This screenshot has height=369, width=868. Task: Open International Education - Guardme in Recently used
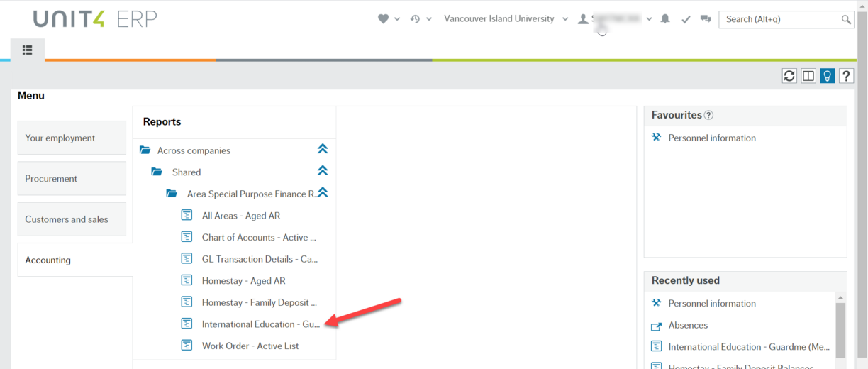(749, 346)
